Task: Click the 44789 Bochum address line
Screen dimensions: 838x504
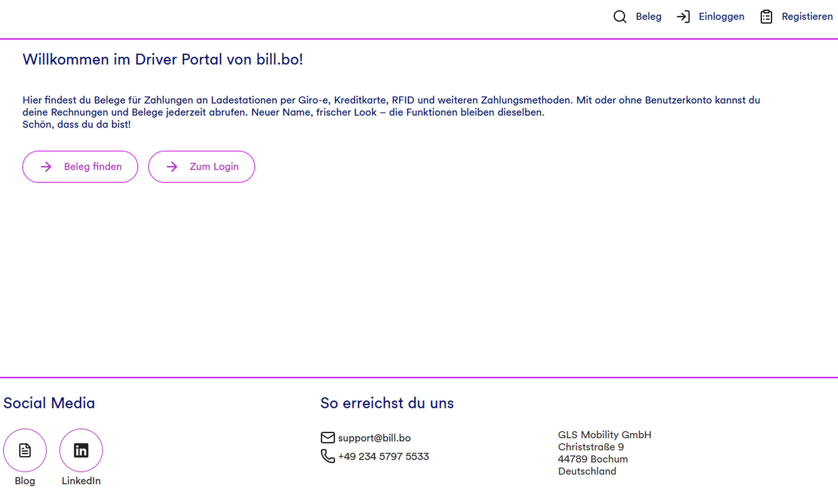Action: point(593,459)
